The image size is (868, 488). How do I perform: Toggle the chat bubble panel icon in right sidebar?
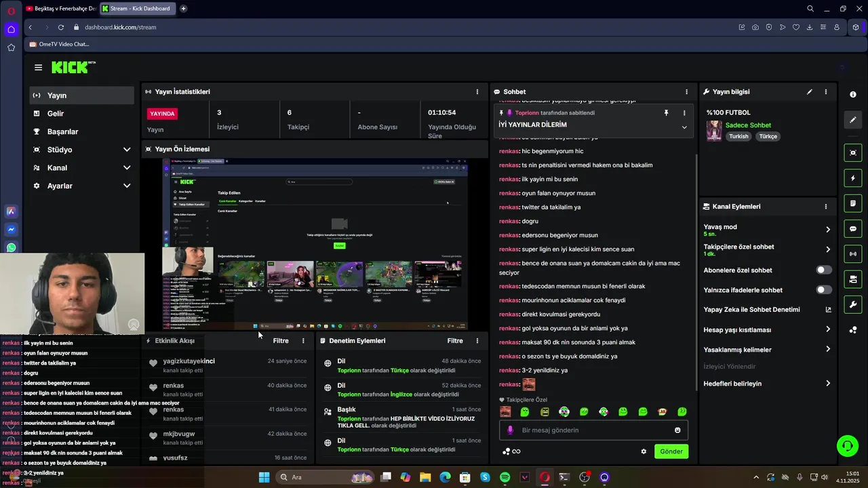(x=853, y=228)
